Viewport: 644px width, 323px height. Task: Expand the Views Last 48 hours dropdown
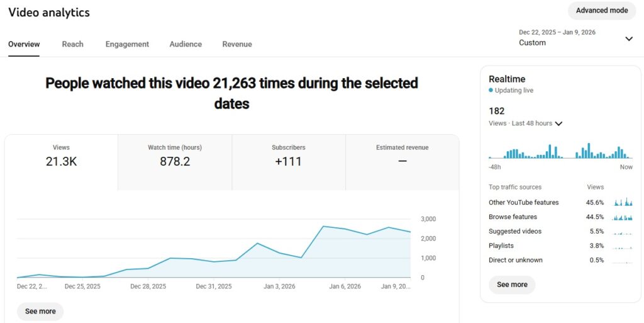(558, 123)
